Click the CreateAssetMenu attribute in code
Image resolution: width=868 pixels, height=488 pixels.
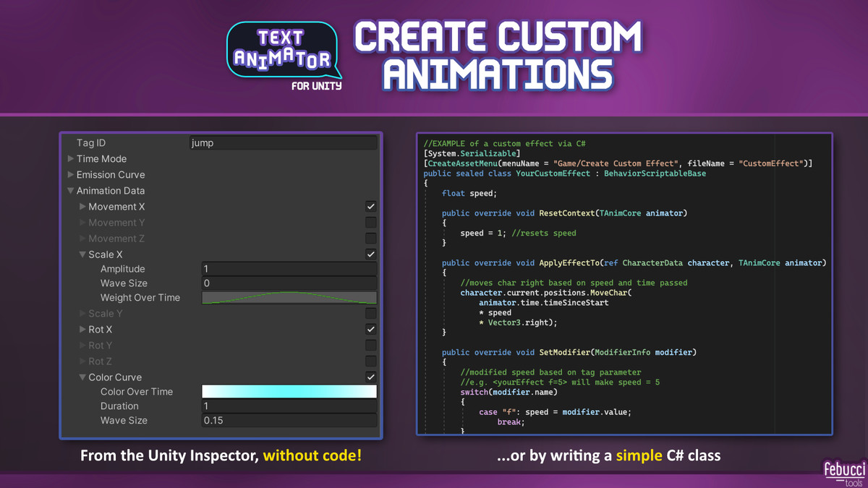[618, 163]
